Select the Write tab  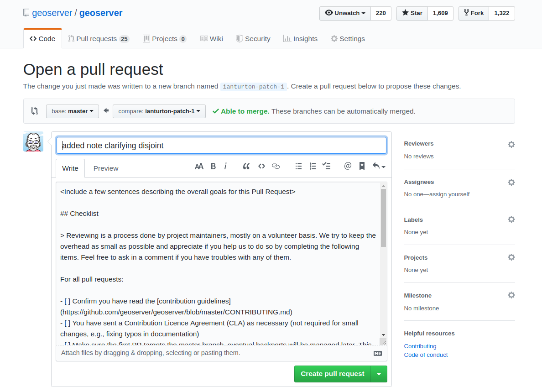click(x=70, y=168)
